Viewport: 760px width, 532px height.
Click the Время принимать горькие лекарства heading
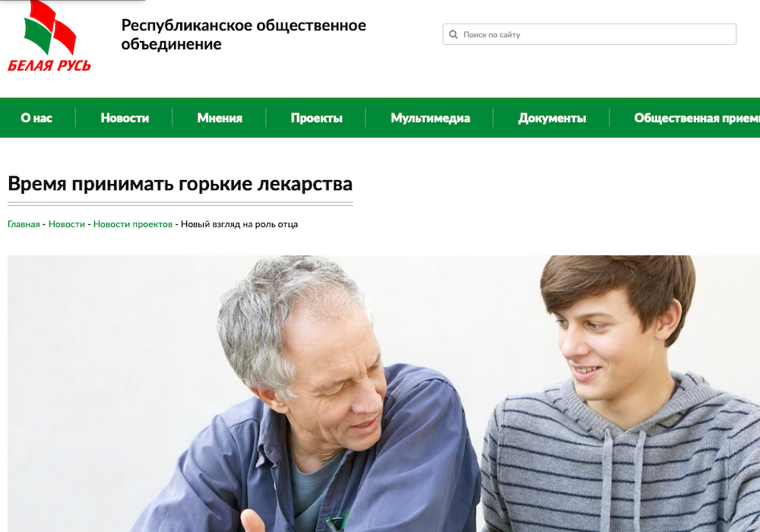[180, 184]
